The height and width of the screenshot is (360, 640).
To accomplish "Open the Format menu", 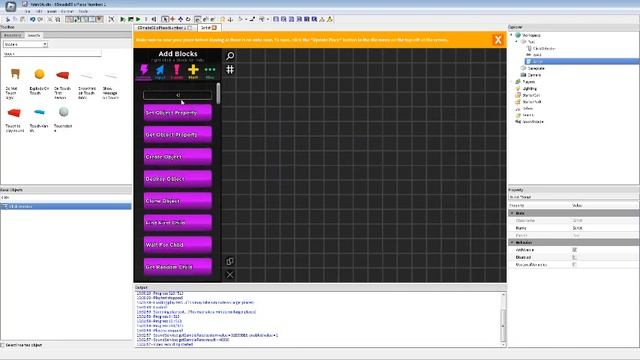I will click(x=67, y=11).
